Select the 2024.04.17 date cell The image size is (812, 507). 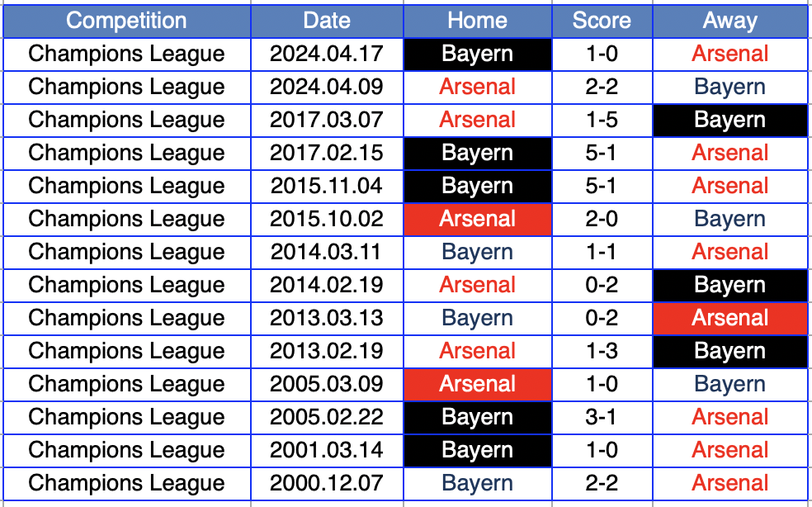tap(327, 54)
